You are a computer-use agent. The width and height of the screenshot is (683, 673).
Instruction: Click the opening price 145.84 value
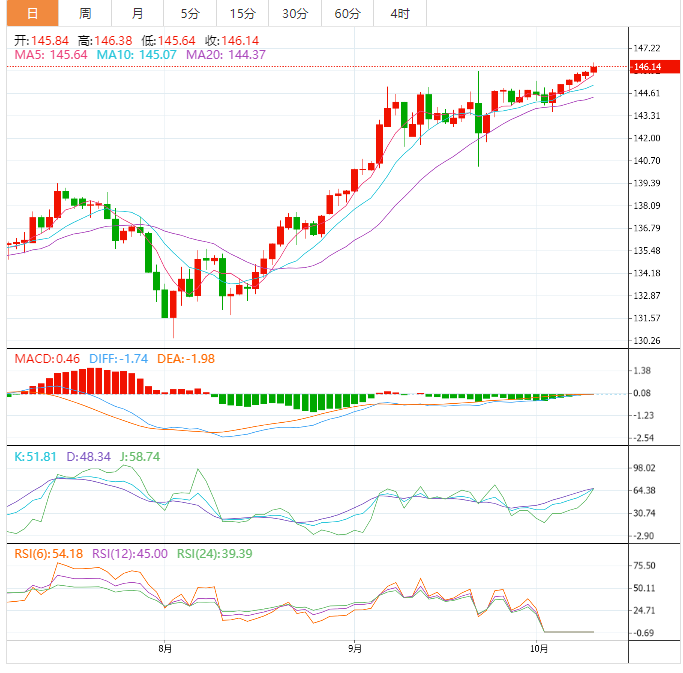click(x=50, y=41)
